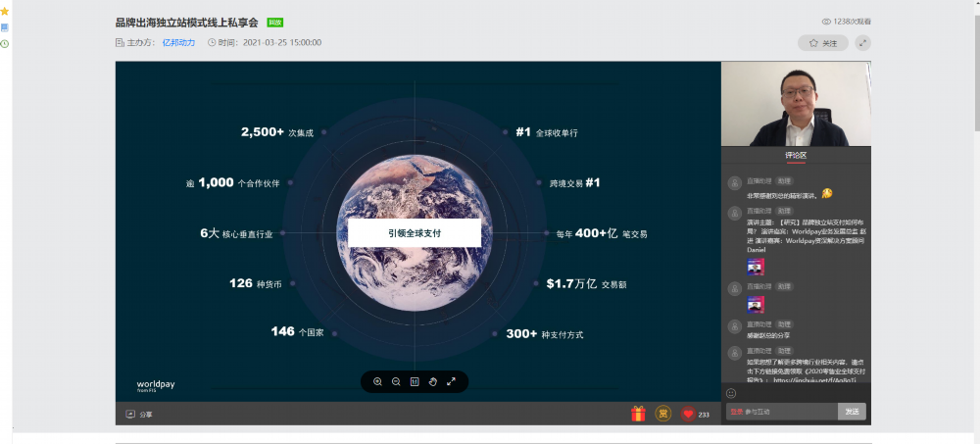Open image thumbnail above 感谢赵总的分享 comment
This screenshot has width=980, height=444.
point(756,305)
